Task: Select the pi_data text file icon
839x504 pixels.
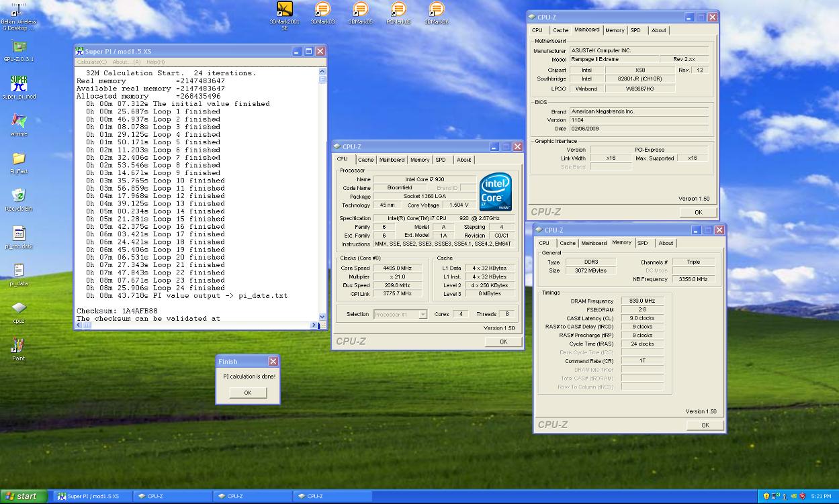Action: [x=19, y=274]
